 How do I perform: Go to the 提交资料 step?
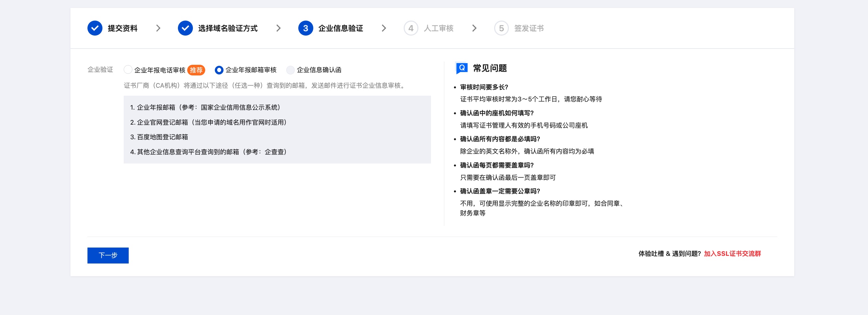tap(123, 28)
